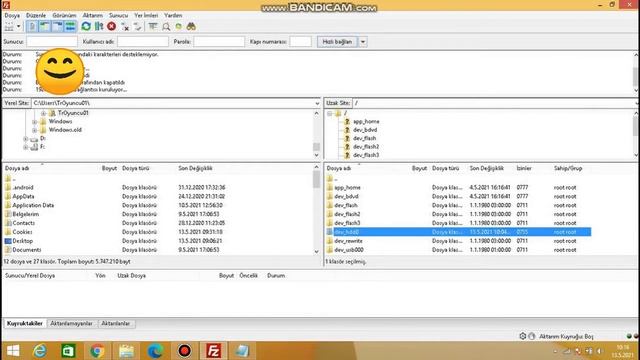Sort local list by Son Değişiklik
640x360 pixels.
pyautogui.click(x=195, y=168)
